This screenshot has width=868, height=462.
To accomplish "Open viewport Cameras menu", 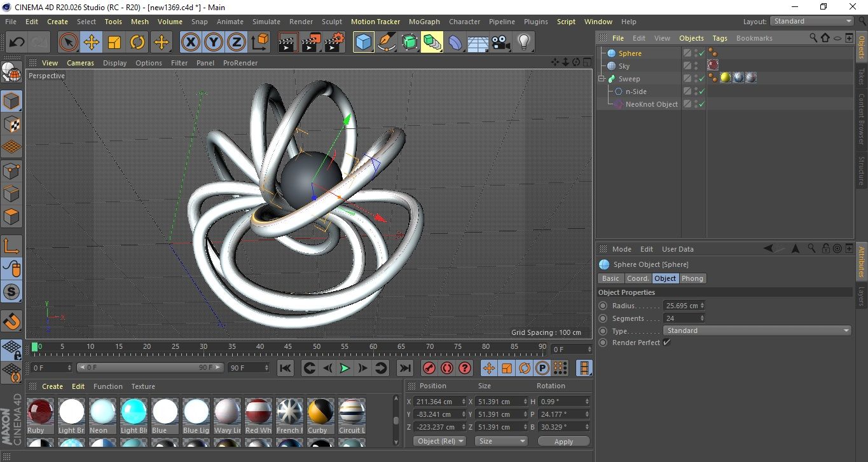I will [x=81, y=63].
